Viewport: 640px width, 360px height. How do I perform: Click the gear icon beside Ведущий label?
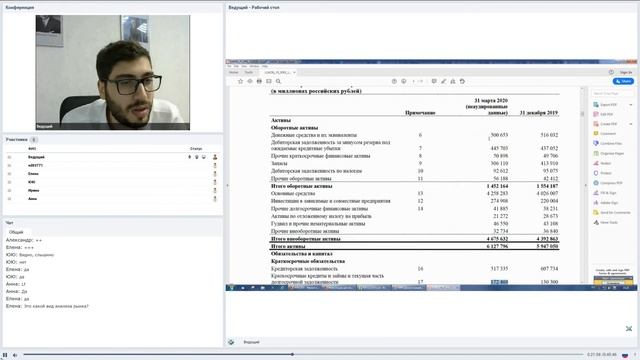(x=231, y=342)
